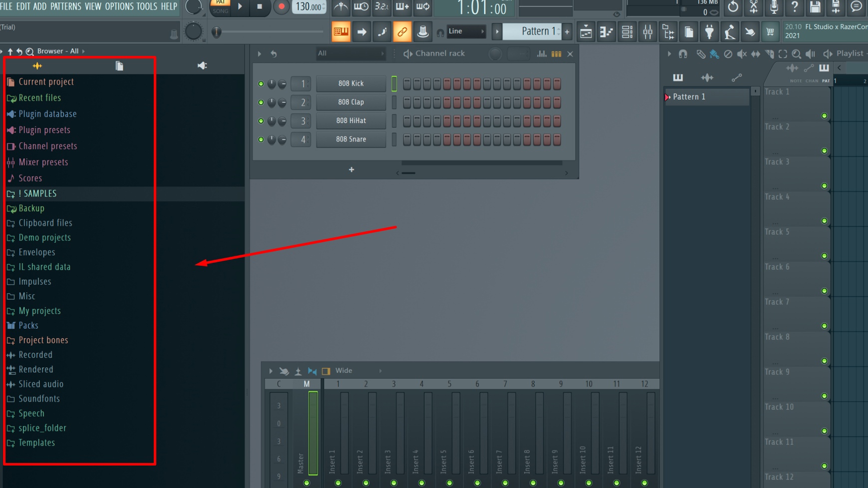The image size is (868, 488).
Task: Click the tempo 130.000 field
Action: 308,7
